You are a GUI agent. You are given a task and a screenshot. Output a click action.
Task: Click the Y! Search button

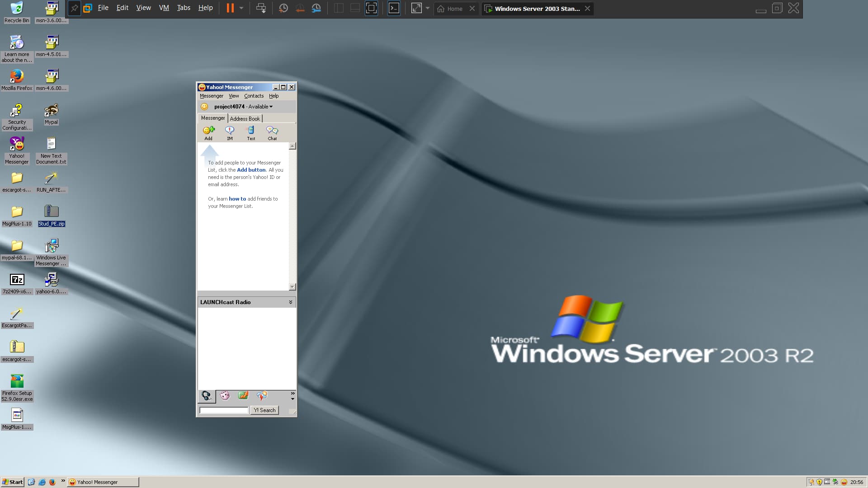(264, 410)
